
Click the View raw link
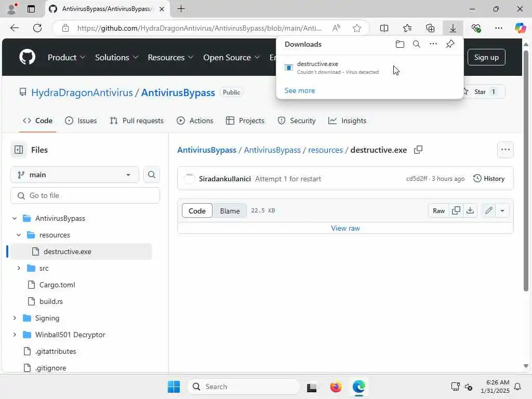tap(345, 228)
